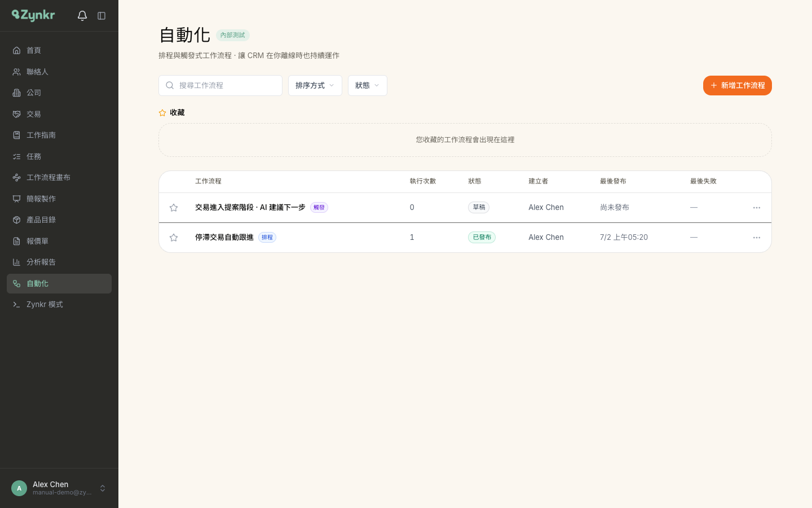Viewport: 812px width, 508px height.
Task: Click the checklist icon beside 任務
Action: [x=16, y=156]
